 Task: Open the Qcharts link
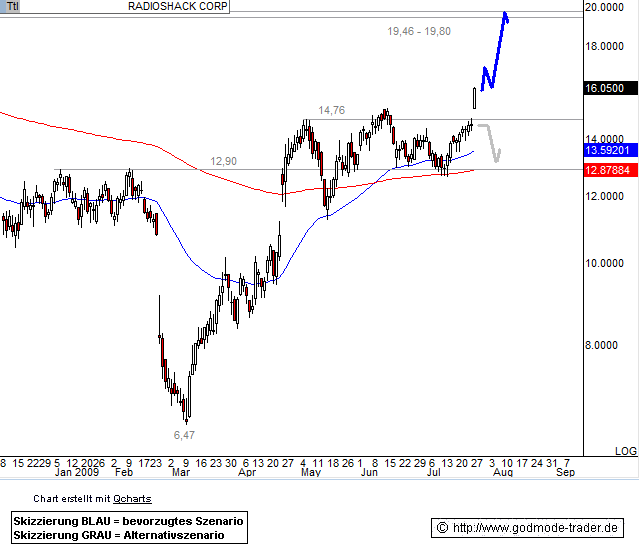132,499
